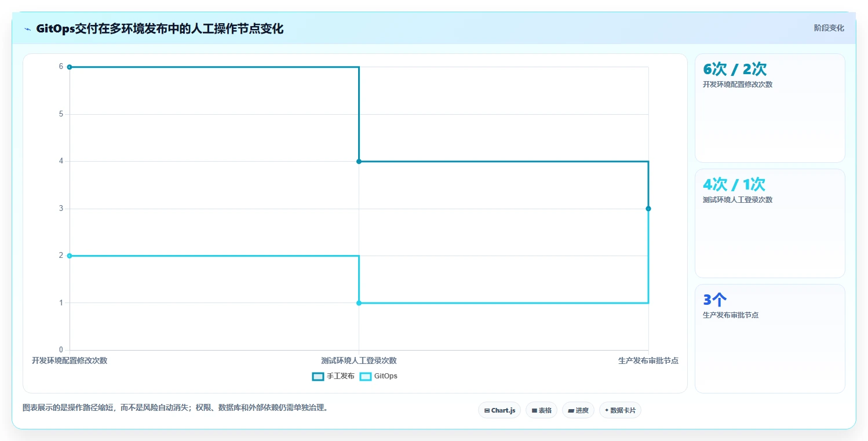Select the 进度 chip
The height and width of the screenshot is (441, 868).
click(578, 410)
